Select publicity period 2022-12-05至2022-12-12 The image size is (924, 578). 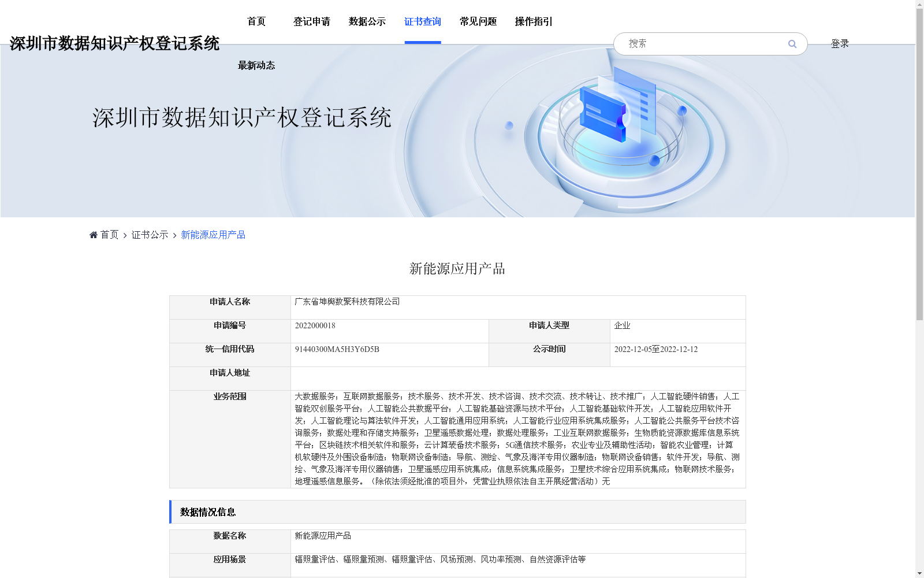(656, 349)
